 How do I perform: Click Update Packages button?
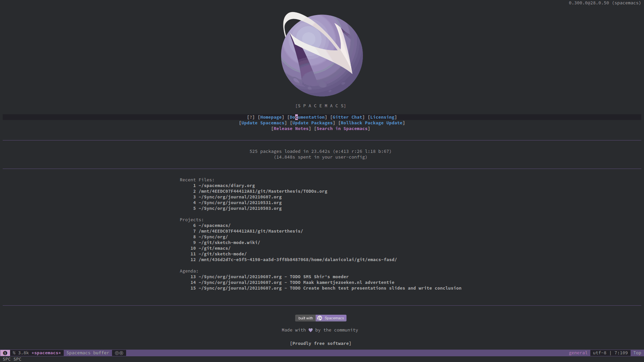(313, 123)
